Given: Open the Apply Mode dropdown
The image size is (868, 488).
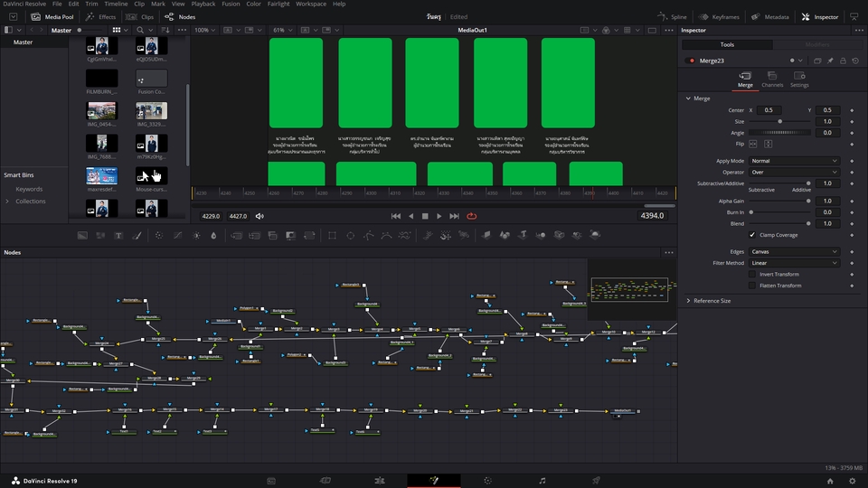Looking at the screenshot, I should point(796,161).
